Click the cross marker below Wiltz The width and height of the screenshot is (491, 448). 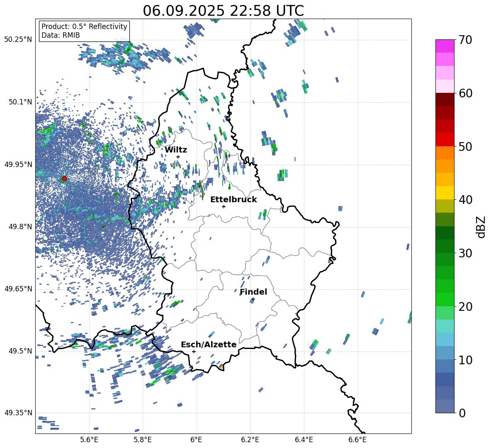178,157
